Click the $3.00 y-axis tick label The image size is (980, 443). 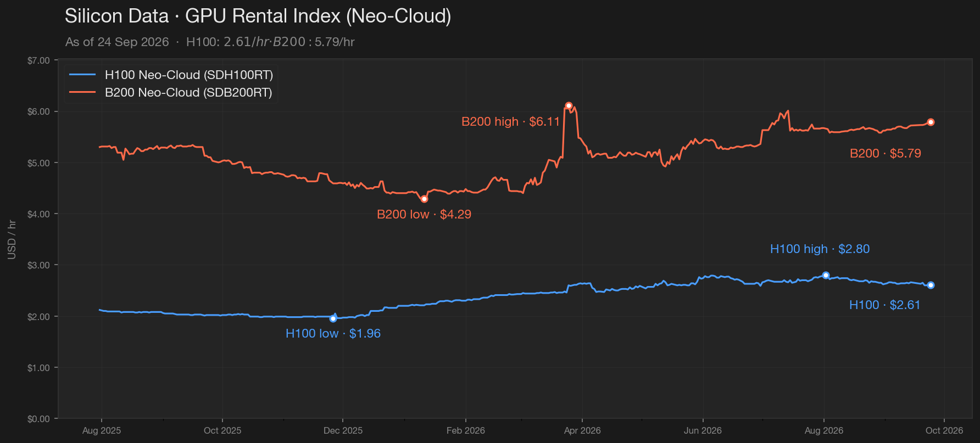point(38,265)
